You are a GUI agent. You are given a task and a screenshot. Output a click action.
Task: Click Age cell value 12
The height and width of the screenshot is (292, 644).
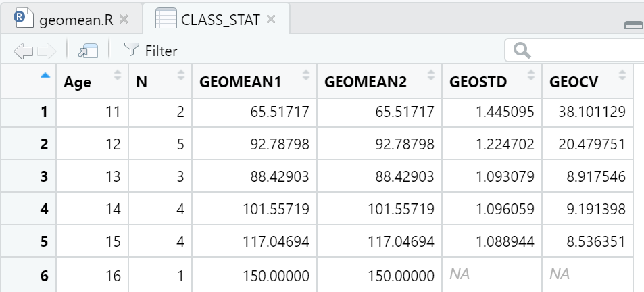92,144
